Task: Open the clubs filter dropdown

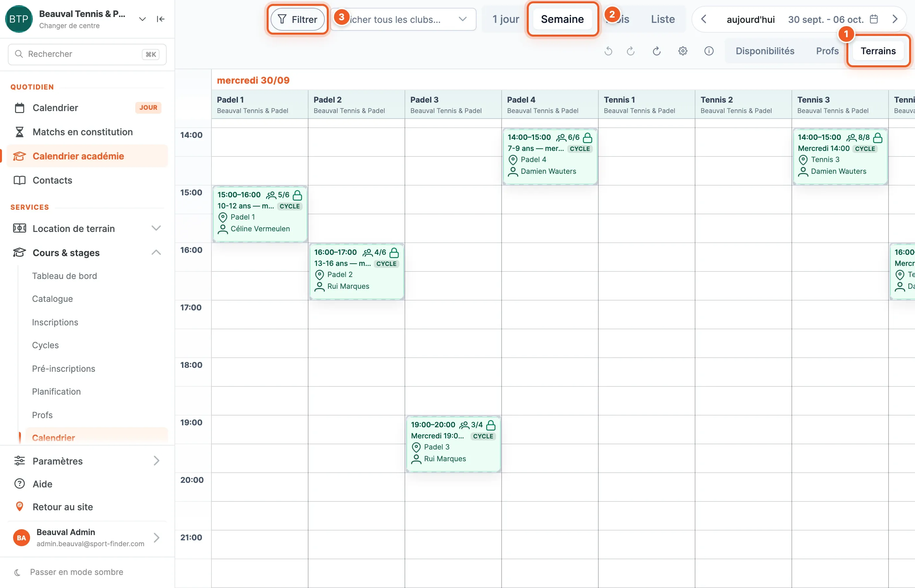Action: 403,19
